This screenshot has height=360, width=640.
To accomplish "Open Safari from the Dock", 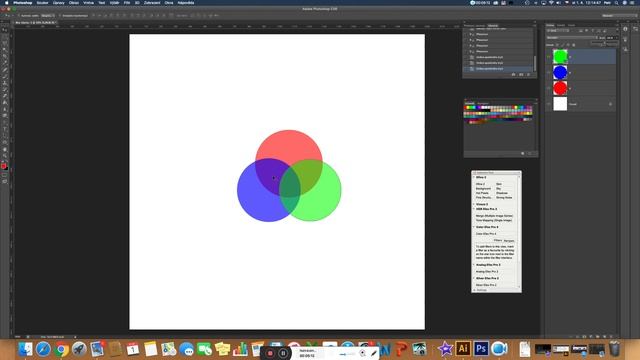I will click(x=43, y=349).
